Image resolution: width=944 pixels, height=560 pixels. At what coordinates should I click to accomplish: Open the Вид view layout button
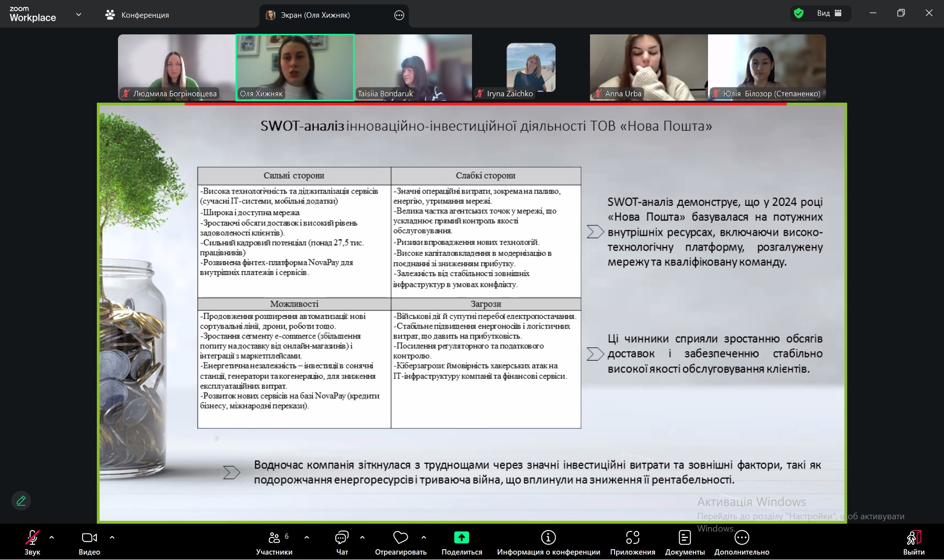(x=829, y=13)
